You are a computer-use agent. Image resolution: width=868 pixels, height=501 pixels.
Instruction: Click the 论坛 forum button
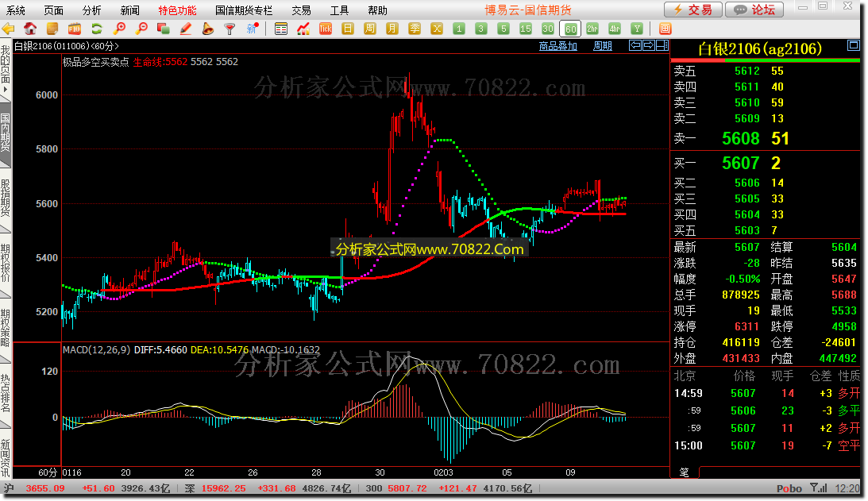click(754, 10)
